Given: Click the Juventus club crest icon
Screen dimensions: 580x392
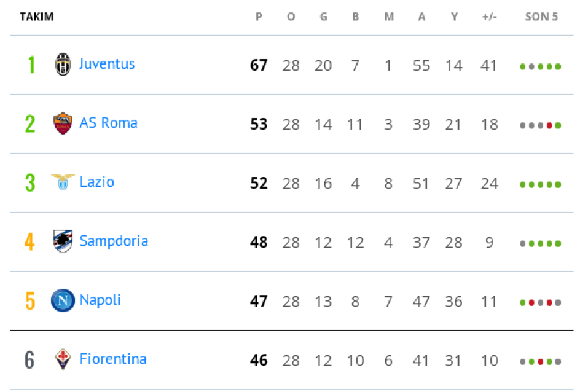Looking at the screenshot, I should tap(63, 65).
